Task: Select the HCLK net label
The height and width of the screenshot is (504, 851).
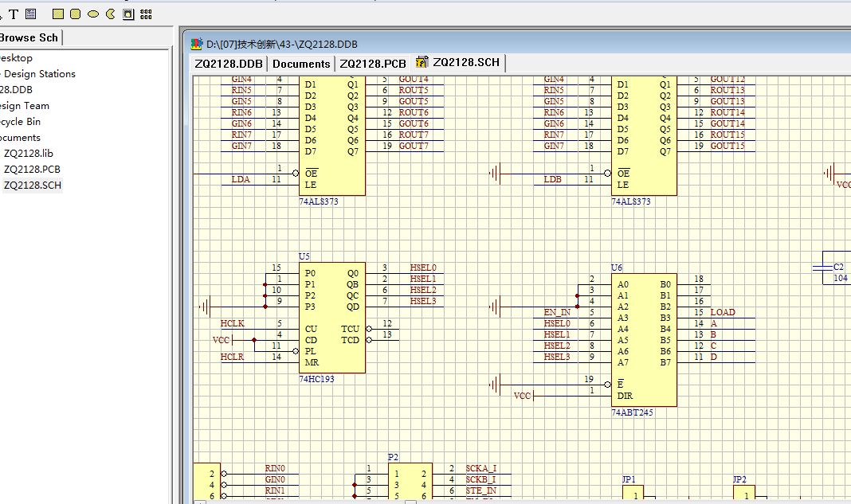Action: click(x=233, y=323)
